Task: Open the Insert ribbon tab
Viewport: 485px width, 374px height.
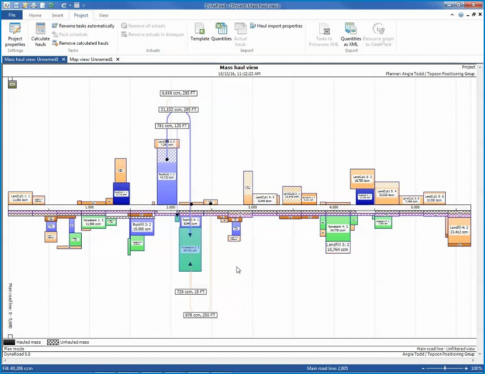Action: [57, 15]
